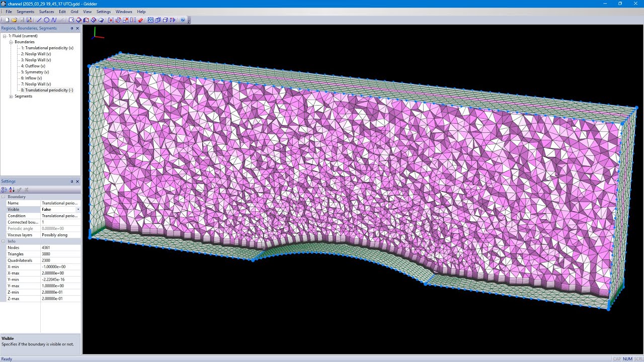This screenshot has height=362, width=644.
Task: Collapse the Info property group
Action: [x=3, y=241]
